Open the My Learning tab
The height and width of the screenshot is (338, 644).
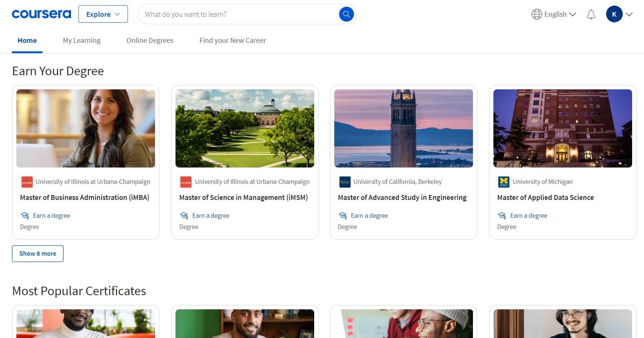tap(81, 40)
